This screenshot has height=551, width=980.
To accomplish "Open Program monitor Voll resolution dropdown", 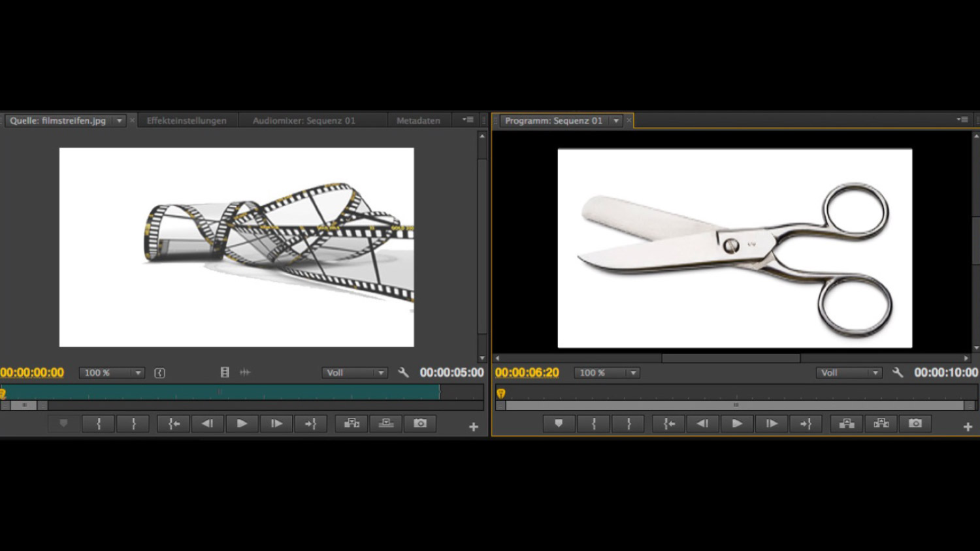I will [849, 373].
